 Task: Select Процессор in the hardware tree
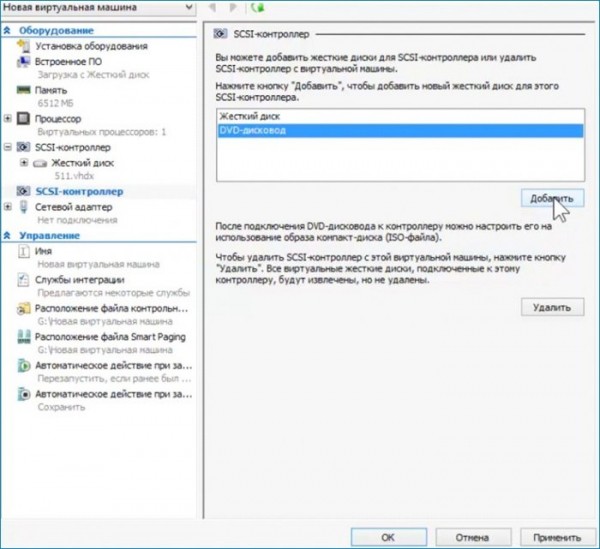tap(58, 119)
